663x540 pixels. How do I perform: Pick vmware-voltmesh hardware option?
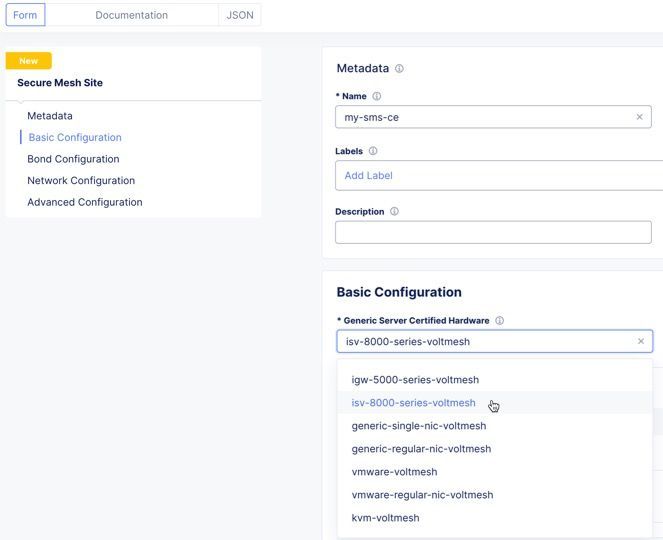pyautogui.click(x=394, y=472)
